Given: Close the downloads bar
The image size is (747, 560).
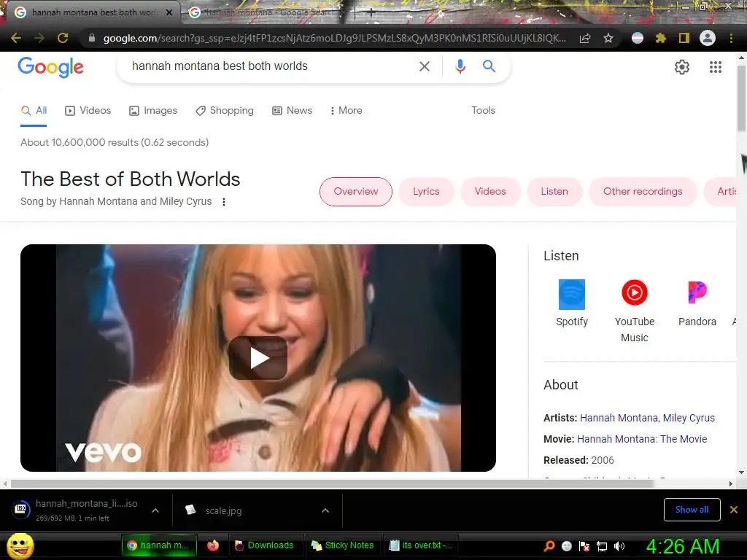Looking at the screenshot, I should 734,510.
